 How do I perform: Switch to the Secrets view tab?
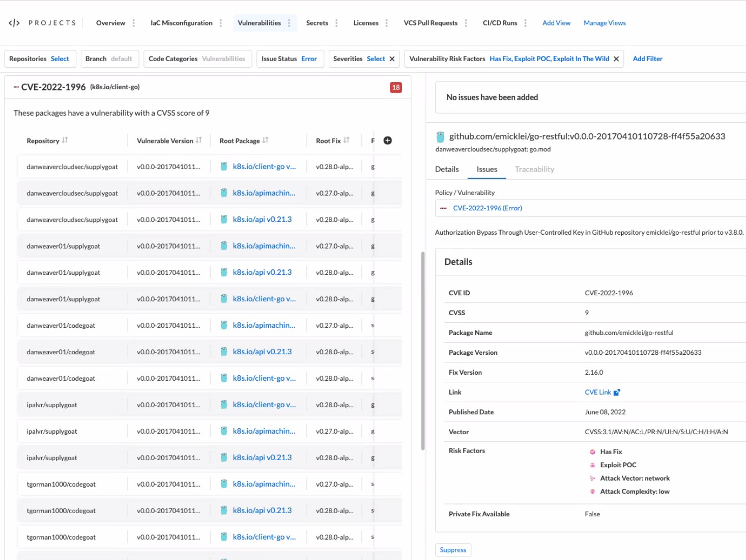coord(317,23)
